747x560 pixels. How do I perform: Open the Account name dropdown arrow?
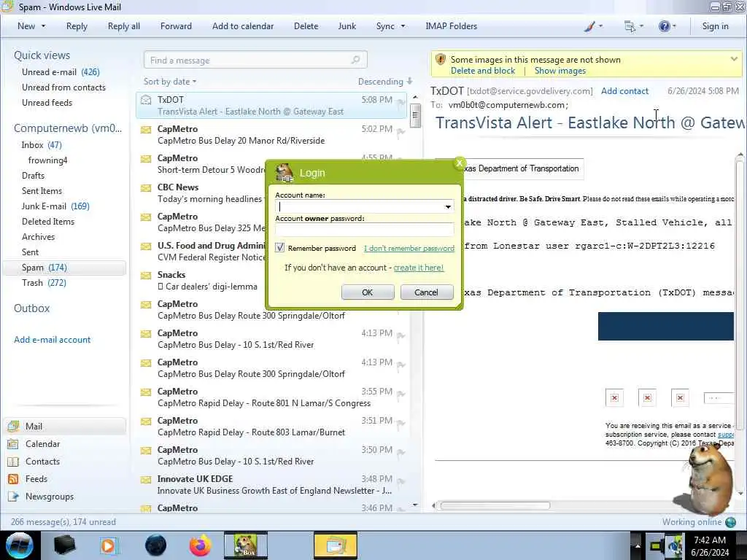[x=448, y=206]
